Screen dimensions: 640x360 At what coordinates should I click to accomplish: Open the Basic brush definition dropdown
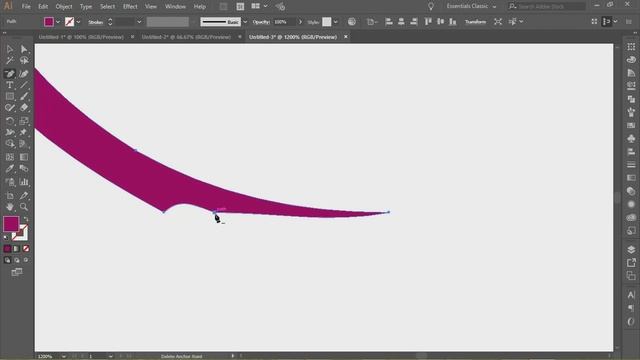point(245,22)
